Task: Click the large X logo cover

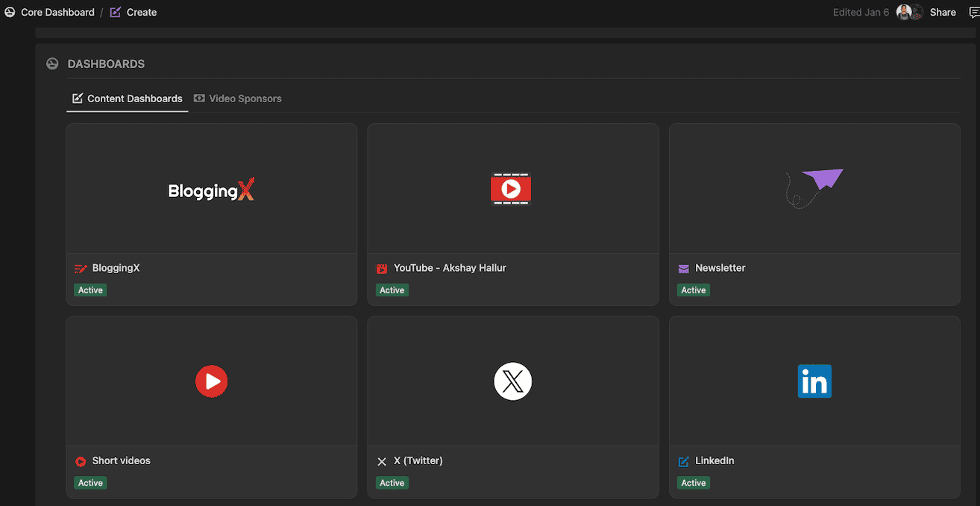Action: point(512,381)
